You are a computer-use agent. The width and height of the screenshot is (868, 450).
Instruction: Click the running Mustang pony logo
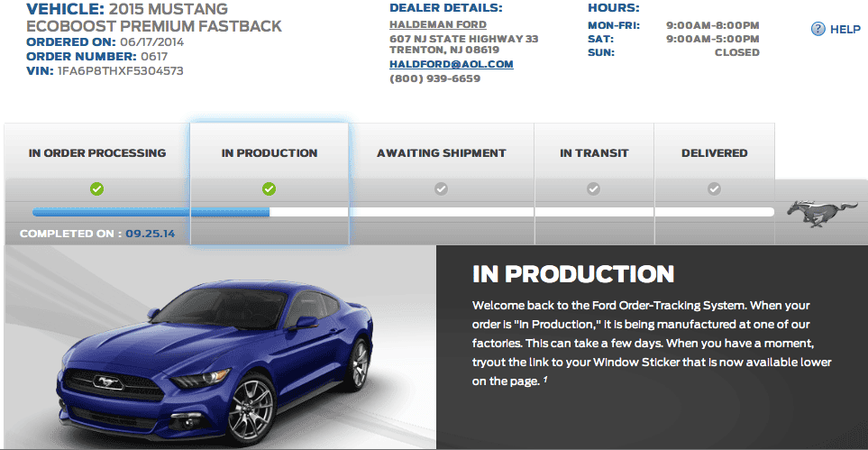tap(822, 214)
